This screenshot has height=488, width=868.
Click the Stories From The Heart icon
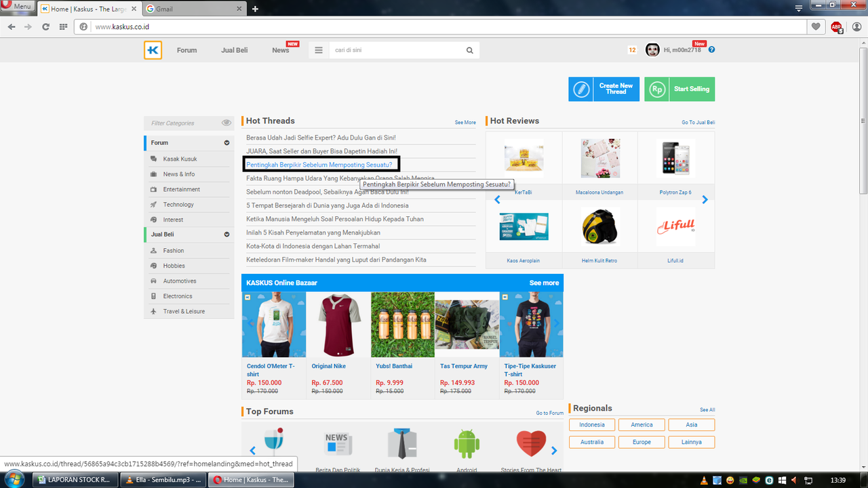[x=531, y=443]
